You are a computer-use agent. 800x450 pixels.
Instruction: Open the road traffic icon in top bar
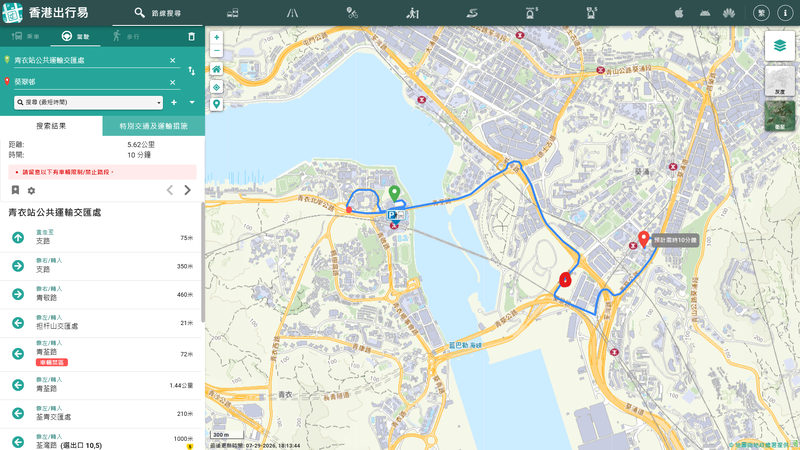pos(292,13)
